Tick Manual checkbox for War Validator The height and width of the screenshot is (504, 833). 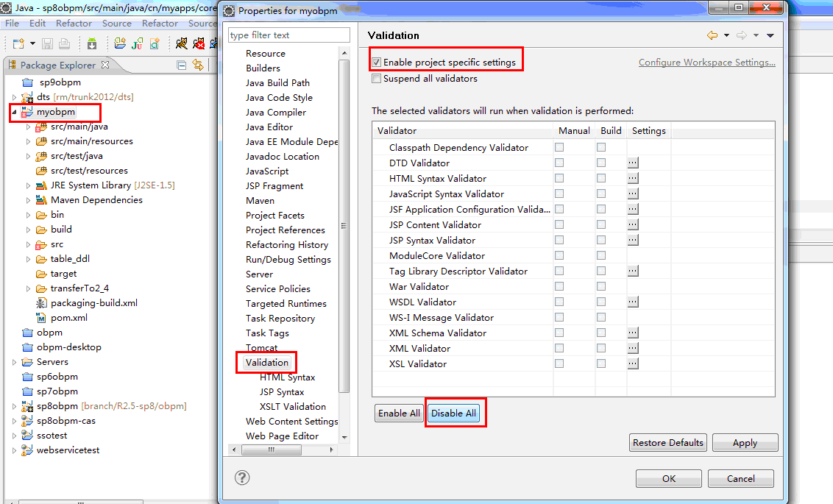559,286
